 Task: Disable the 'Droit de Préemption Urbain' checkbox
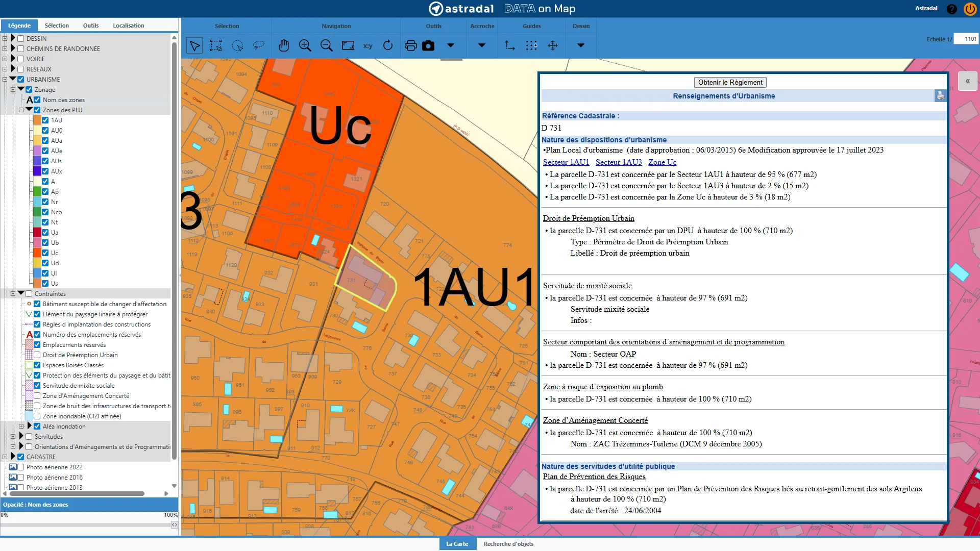point(37,355)
